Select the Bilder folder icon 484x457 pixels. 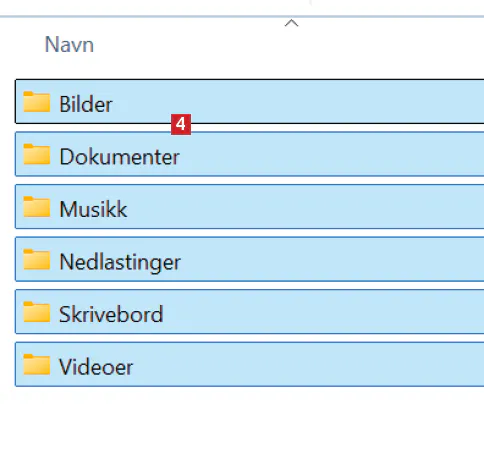(x=37, y=102)
